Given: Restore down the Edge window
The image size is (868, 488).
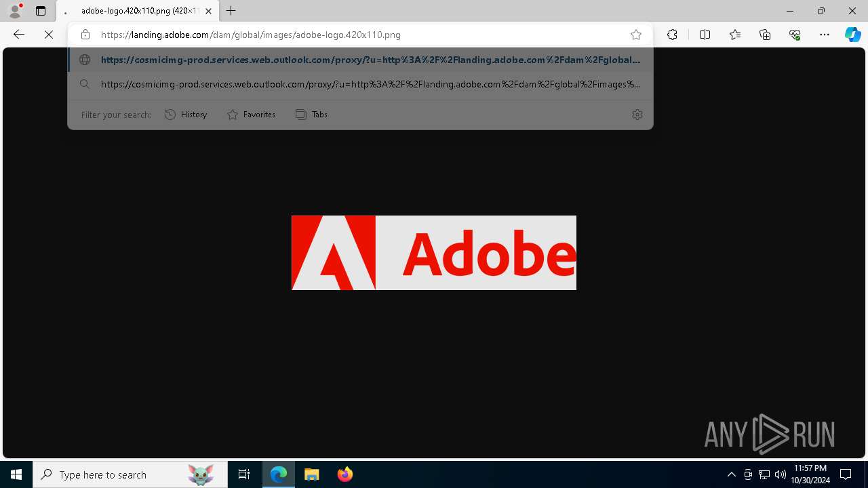Looking at the screenshot, I should point(821,11).
